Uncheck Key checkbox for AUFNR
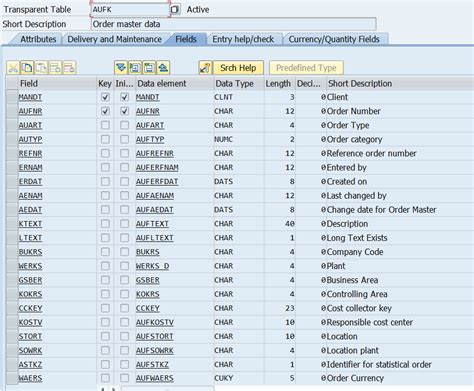The width and height of the screenshot is (474, 391). pos(105,111)
